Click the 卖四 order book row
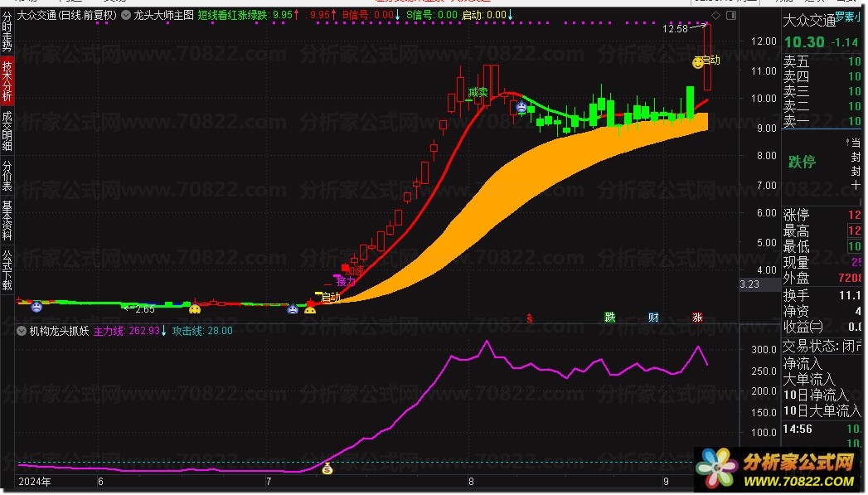This screenshot has height=495, width=868. tap(822, 76)
